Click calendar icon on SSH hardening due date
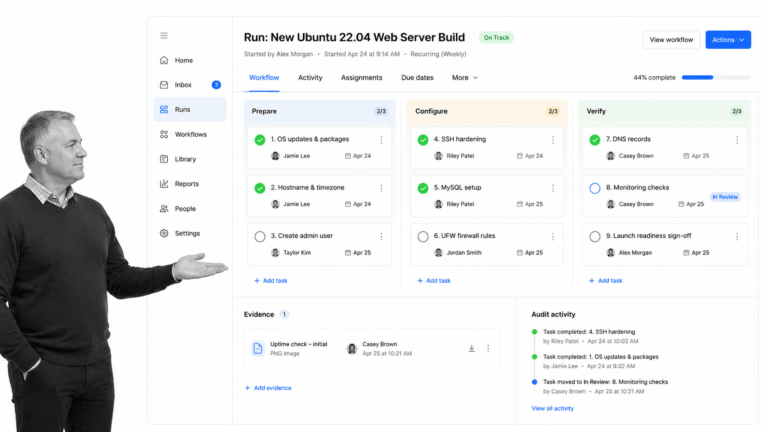This screenshot has width=768, height=432. pos(520,156)
